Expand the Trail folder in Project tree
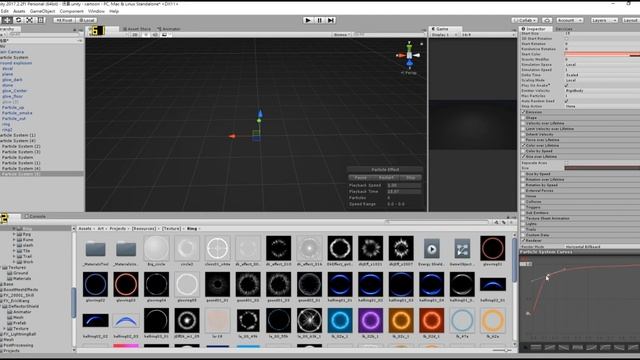The height and width of the screenshot is (360, 640). [x=14, y=256]
